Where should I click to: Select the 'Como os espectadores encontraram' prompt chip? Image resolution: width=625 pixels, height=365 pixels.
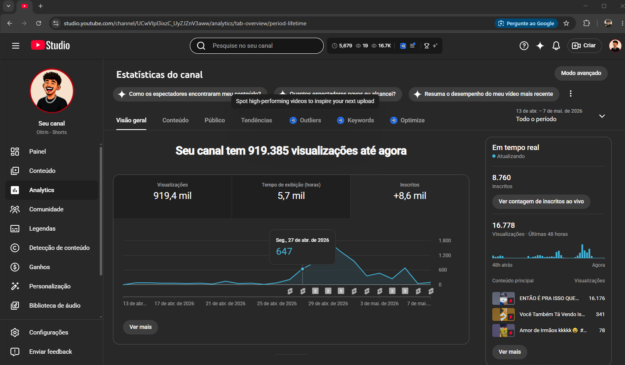(191, 94)
